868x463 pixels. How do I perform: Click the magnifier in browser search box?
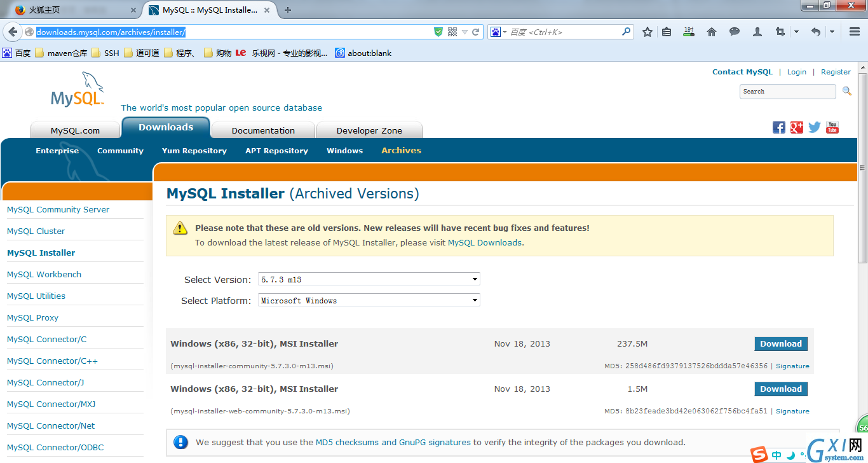click(626, 31)
